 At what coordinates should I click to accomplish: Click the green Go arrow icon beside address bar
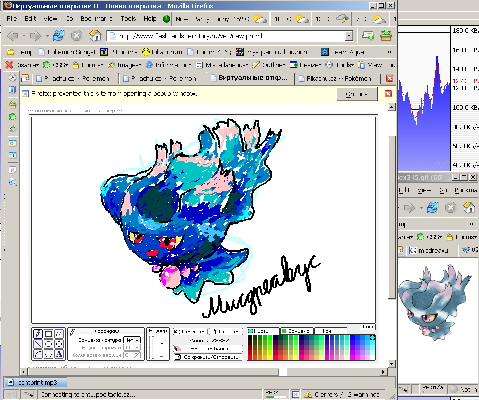click(x=368, y=36)
